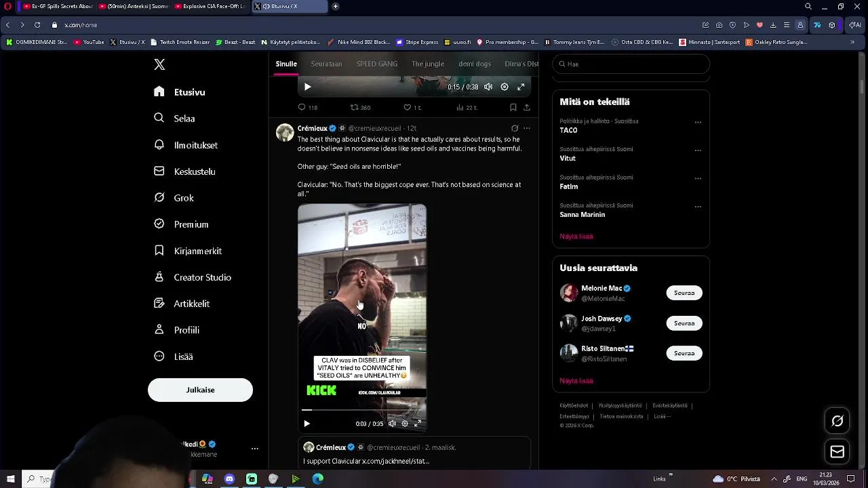Click Näytä lisää under Uusia seurattavia

576,381
